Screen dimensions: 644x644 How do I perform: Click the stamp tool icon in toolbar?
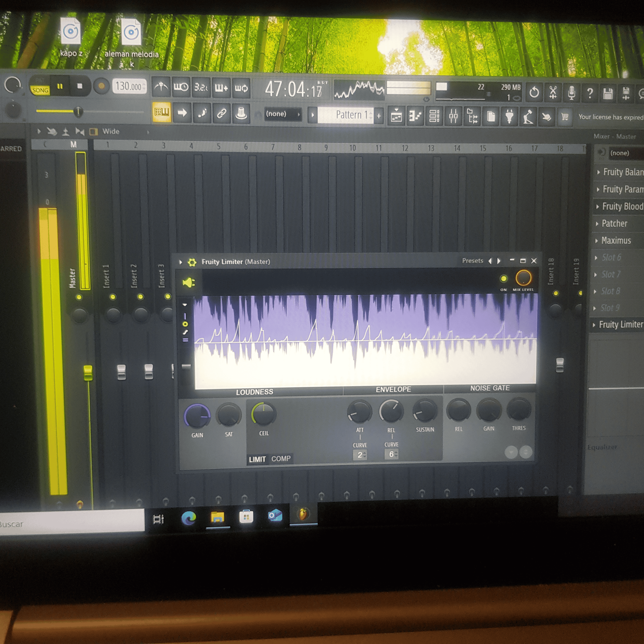point(241,114)
